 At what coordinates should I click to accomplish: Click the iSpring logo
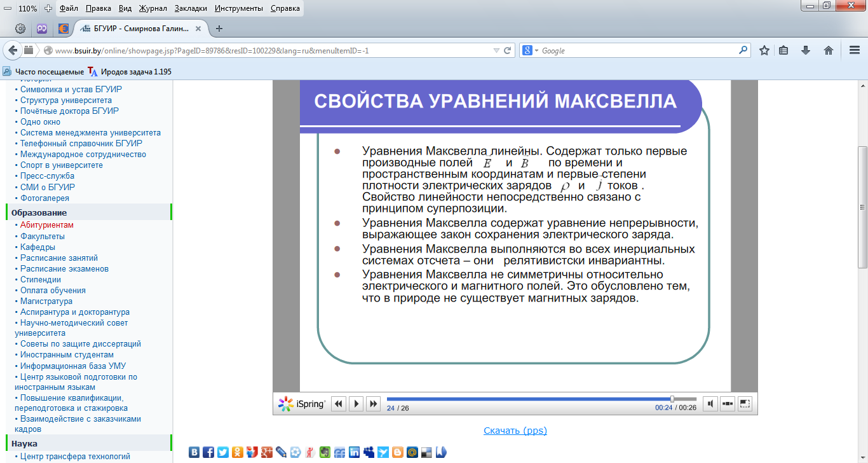pos(302,404)
